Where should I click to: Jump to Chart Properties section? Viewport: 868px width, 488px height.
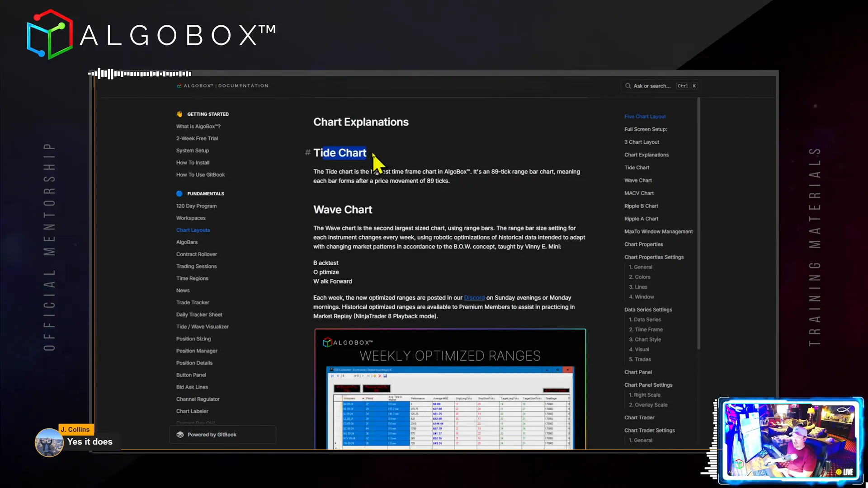(x=644, y=244)
